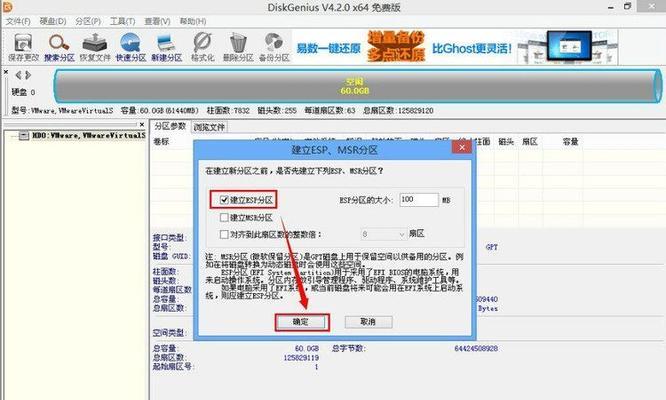Open the Partition (分区) menu

(x=88, y=21)
